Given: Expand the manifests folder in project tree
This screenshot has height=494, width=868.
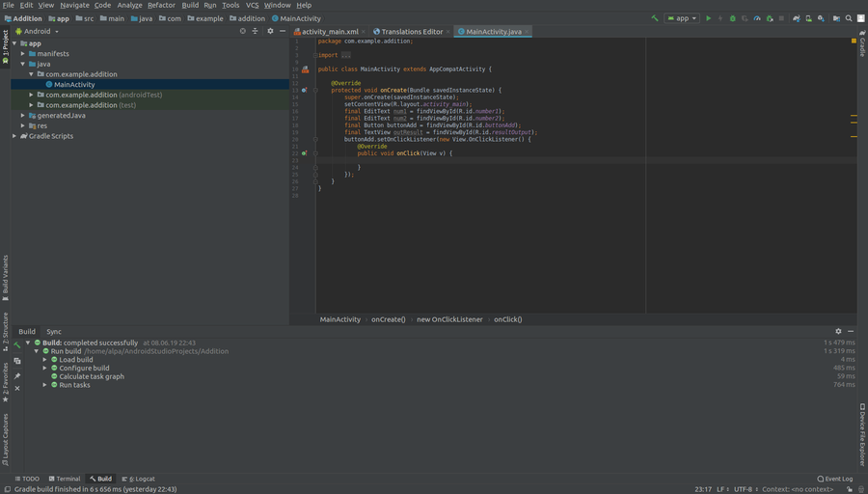Looking at the screenshot, I should [23, 54].
